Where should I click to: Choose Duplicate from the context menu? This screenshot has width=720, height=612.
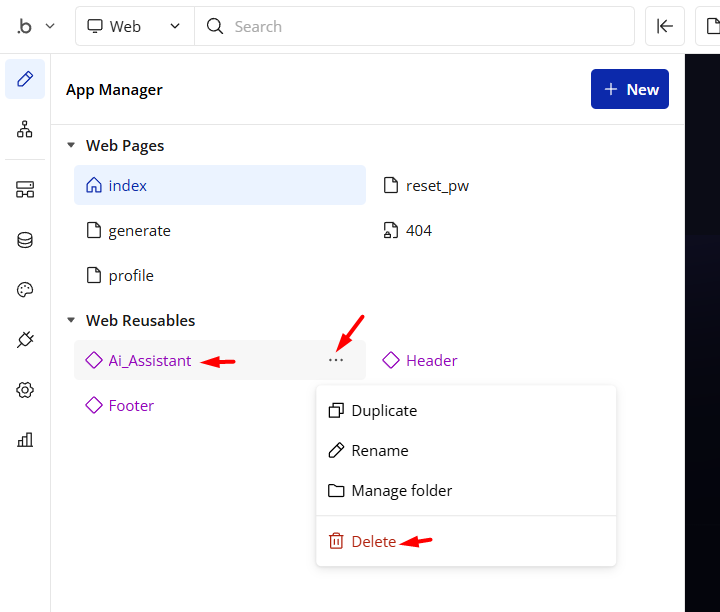pos(384,411)
